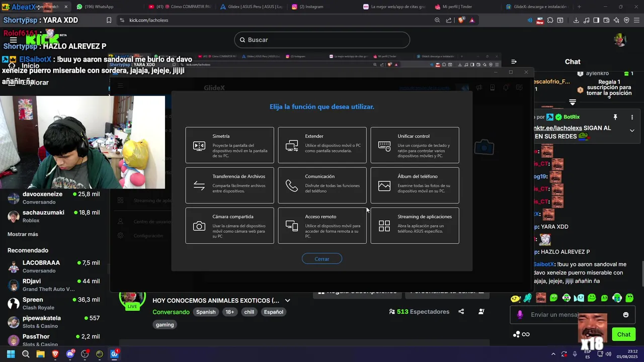Select the Simetría mirror function card
The width and height of the screenshot is (644, 362).
point(229,145)
